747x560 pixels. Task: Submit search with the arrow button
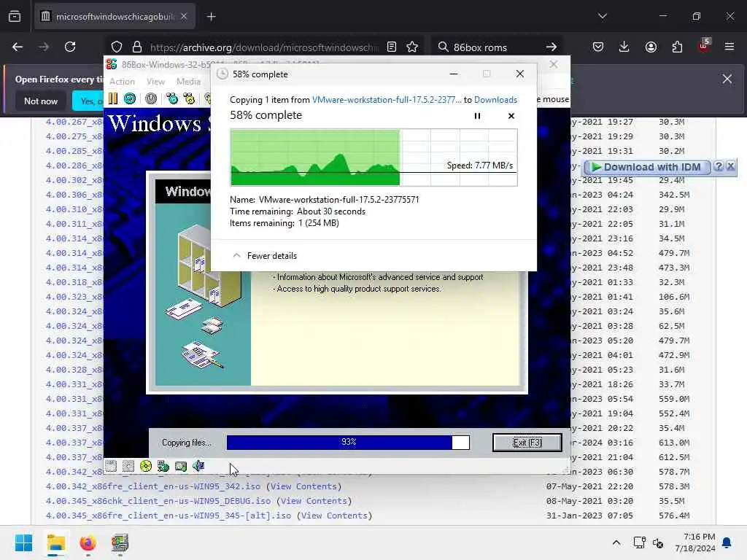click(x=551, y=47)
